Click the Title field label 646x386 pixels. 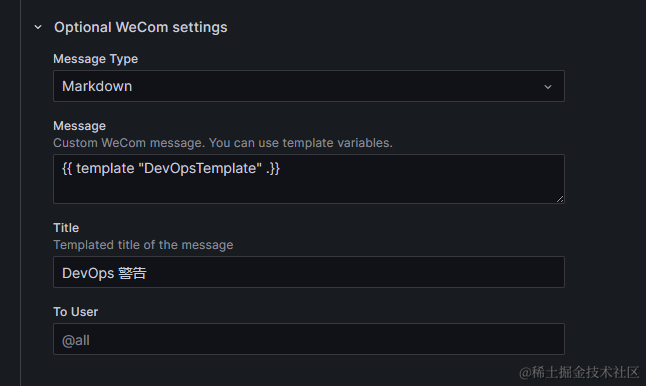click(x=66, y=228)
